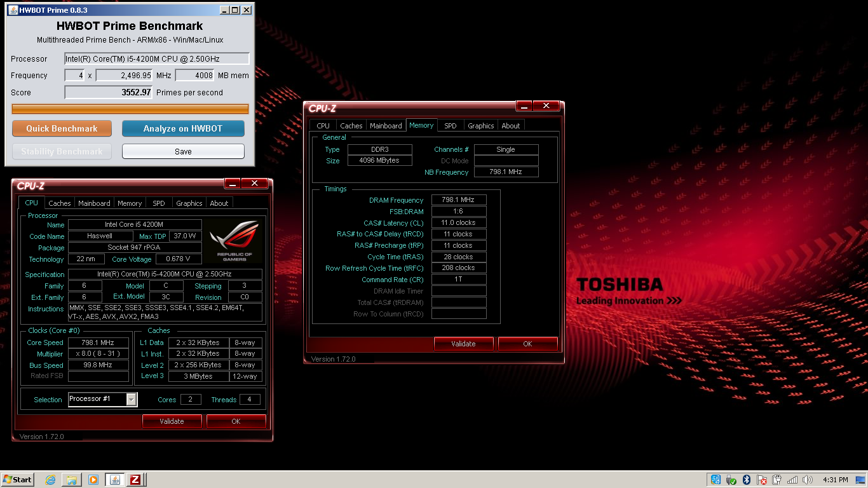Open the Bluetooth tray icon
Screen dimensions: 868x488
click(747, 480)
